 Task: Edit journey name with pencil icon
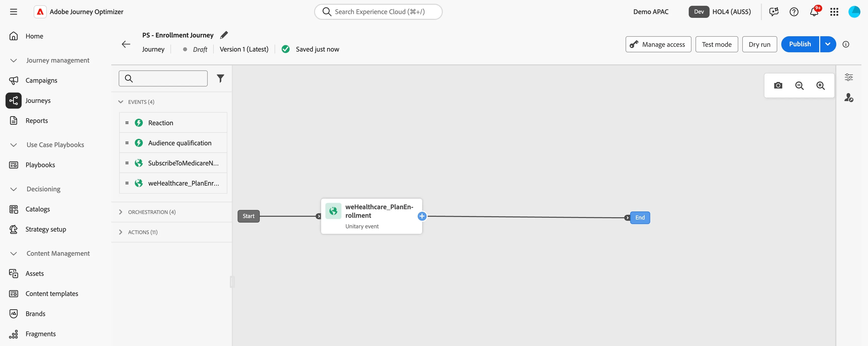224,35
